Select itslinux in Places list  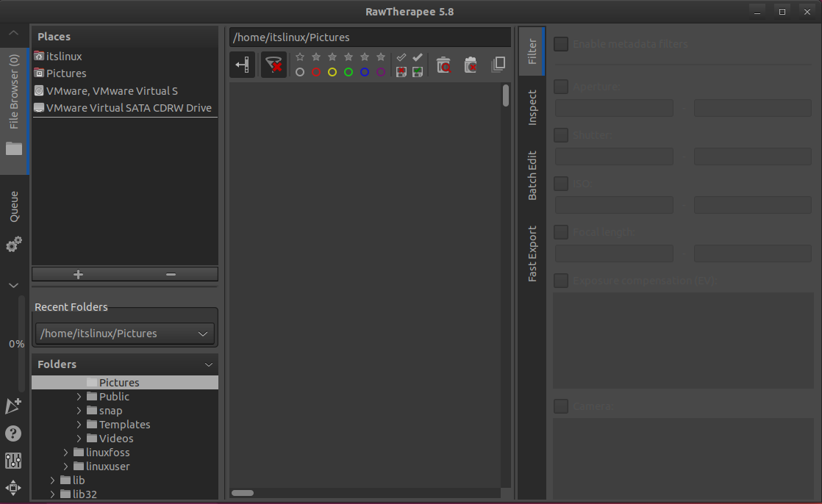[125, 56]
